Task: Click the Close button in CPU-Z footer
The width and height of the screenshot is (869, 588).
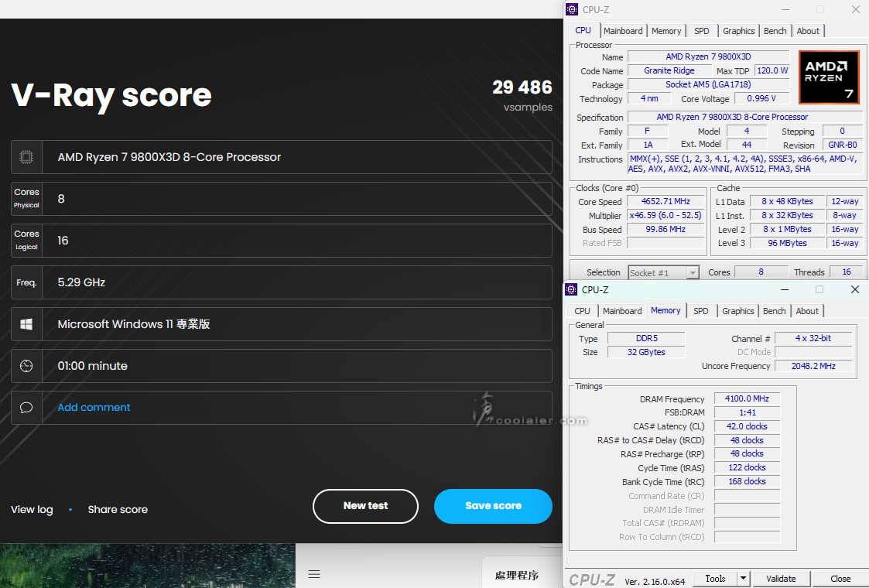Action: [x=840, y=579]
